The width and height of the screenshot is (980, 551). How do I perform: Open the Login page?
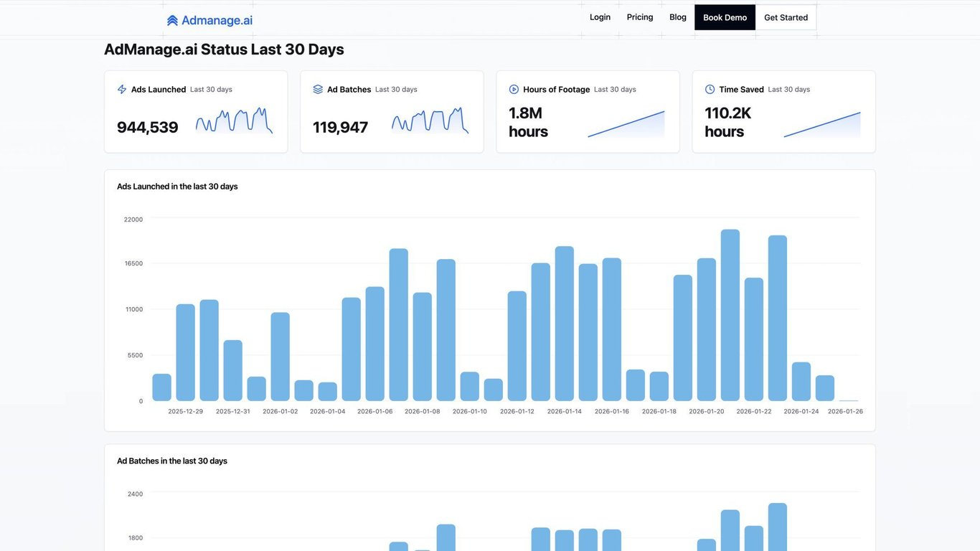coord(600,17)
